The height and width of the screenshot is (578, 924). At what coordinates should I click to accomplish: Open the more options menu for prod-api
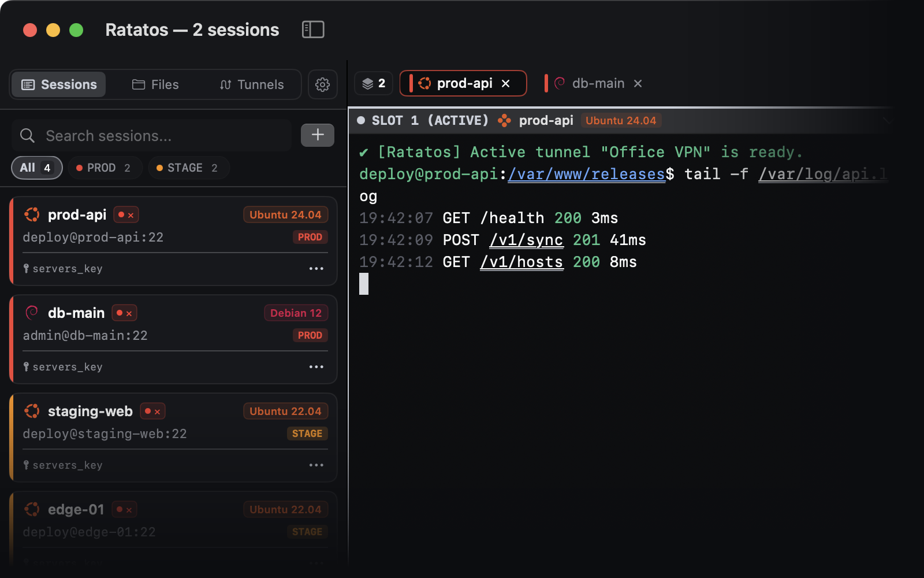(x=316, y=269)
